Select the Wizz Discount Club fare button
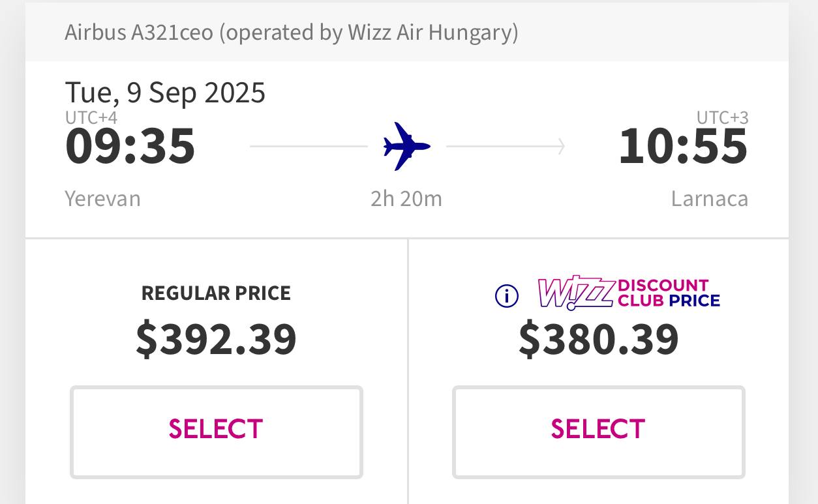This screenshot has width=818, height=504. (x=598, y=432)
